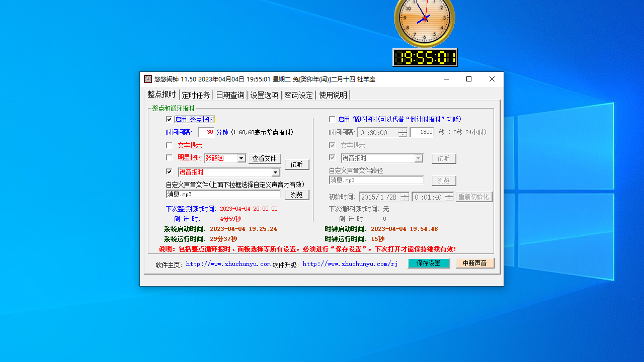Click the digital clock display showing 19:55:01

coord(425,57)
